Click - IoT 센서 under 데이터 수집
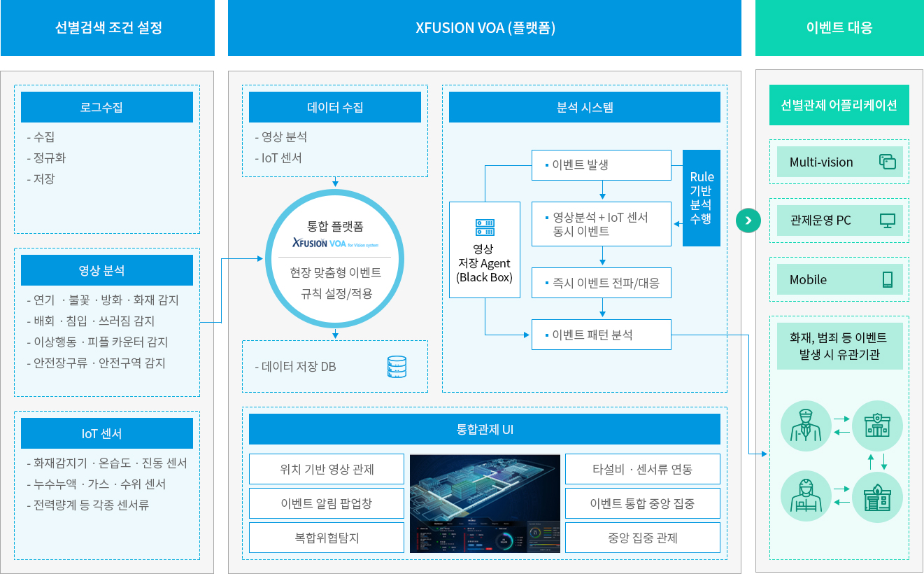The height and width of the screenshot is (574, 924). pos(278,157)
